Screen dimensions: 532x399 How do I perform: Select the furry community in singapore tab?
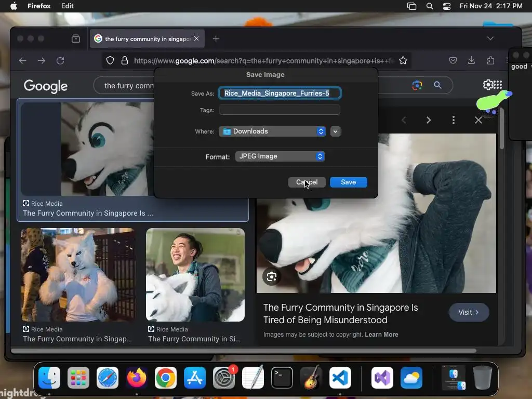147,38
